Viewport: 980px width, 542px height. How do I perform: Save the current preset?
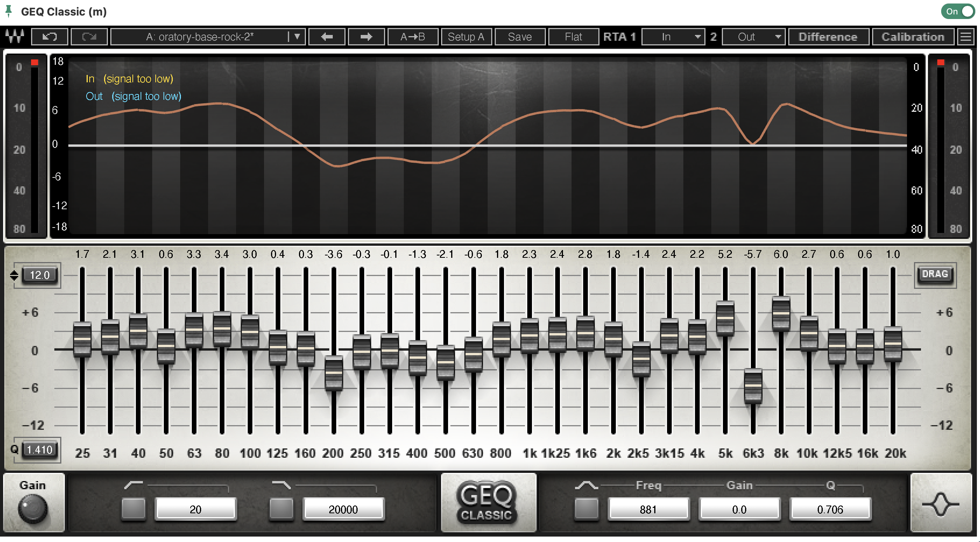pos(520,36)
